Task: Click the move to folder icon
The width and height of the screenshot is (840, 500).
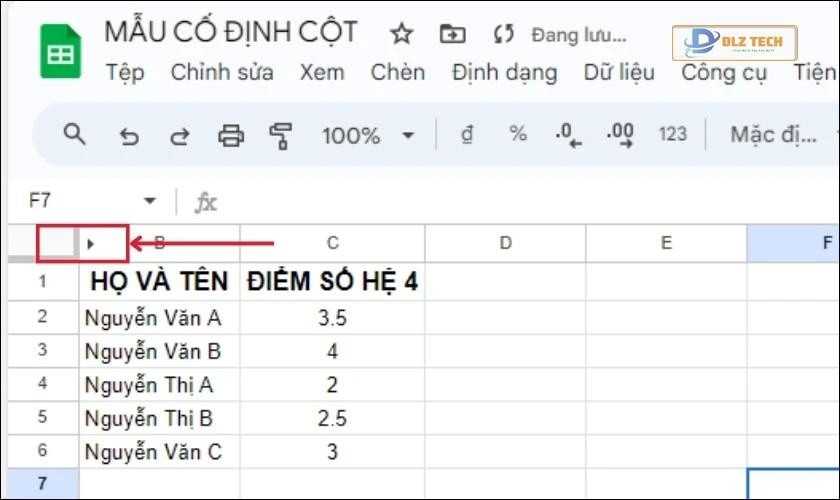Action: 453,34
